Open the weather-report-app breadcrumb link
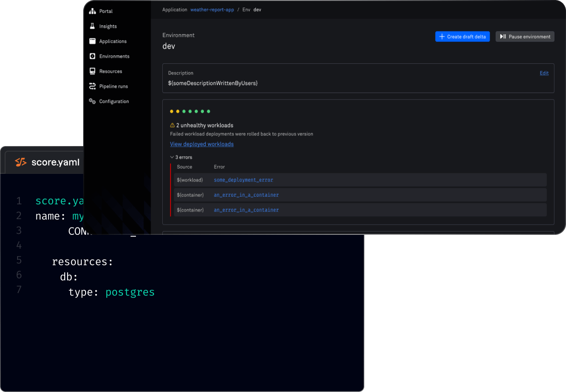This screenshot has width=566, height=392. 212,9
